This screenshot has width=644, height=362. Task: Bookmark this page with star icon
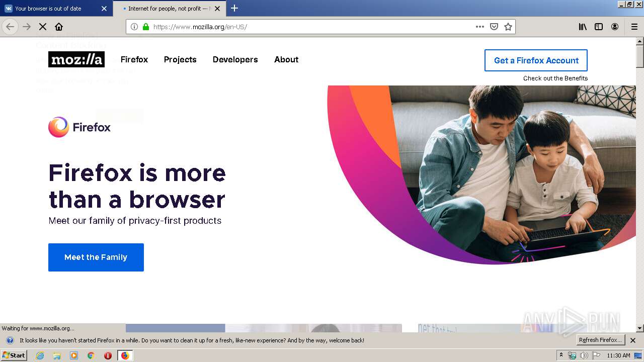(508, 27)
